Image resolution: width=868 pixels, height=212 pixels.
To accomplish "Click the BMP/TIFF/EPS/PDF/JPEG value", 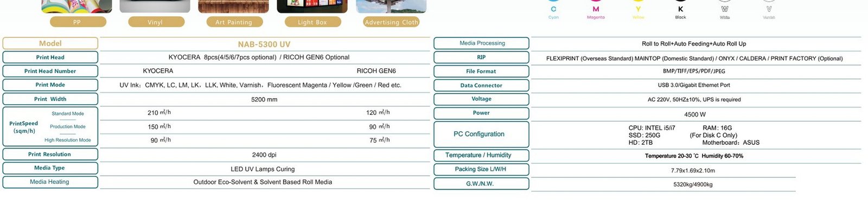I will pyautogui.click(x=694, y=72).
